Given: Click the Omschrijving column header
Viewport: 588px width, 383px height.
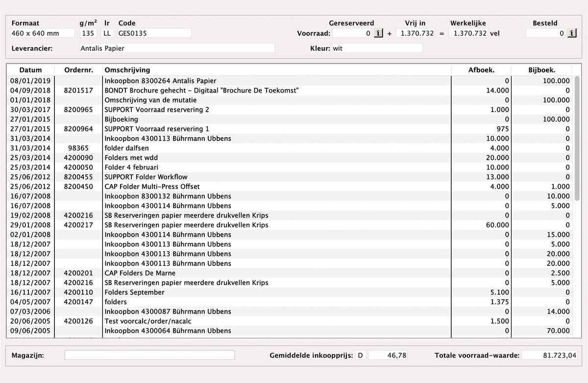Looking at the screenshot, I should pyautogui.click(x=277, y=70).
